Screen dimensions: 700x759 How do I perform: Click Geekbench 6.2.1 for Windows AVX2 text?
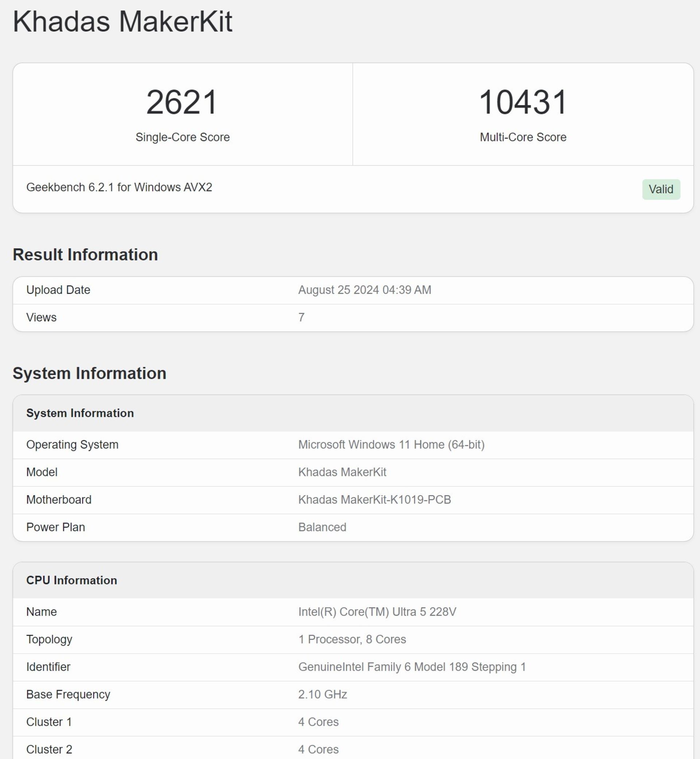pos(119,187)
